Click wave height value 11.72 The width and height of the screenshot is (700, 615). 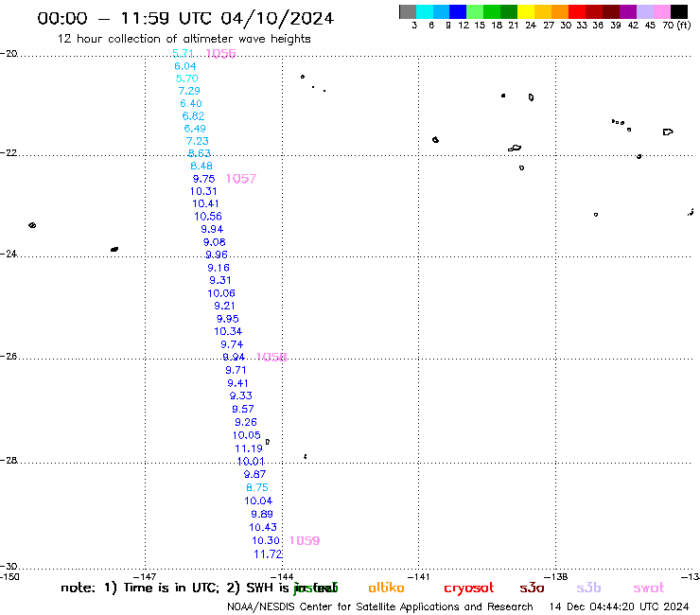[x=268, y=554]
